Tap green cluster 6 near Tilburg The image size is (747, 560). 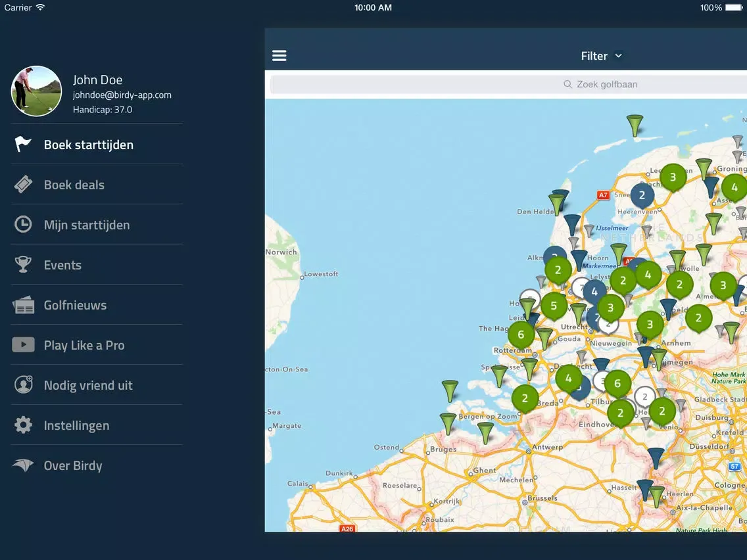(x=617, y=383)
